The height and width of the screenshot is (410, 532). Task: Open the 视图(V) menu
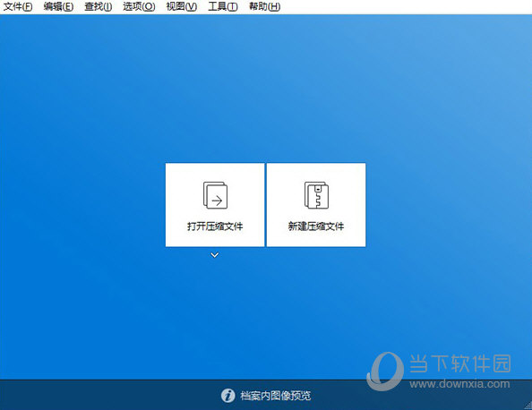[x=181, y=6]
